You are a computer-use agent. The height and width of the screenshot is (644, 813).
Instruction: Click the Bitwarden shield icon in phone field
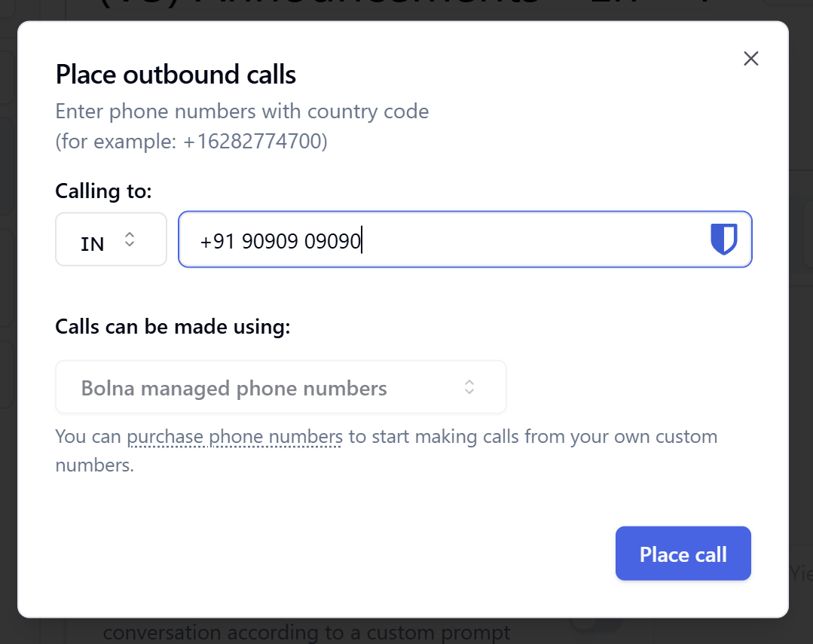(x=723, y=239)
